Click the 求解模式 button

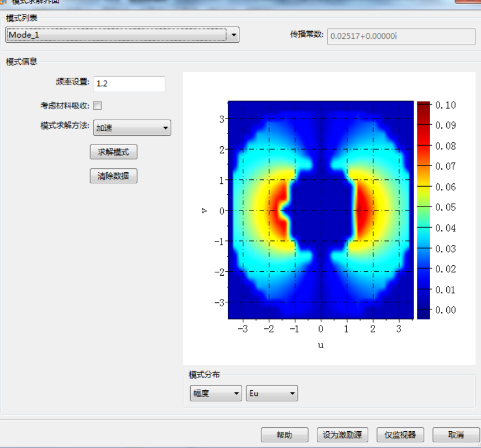113,152
